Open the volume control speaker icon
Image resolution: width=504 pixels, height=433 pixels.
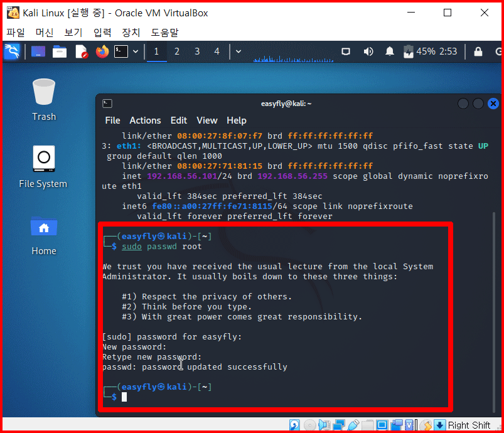[368, 51]
